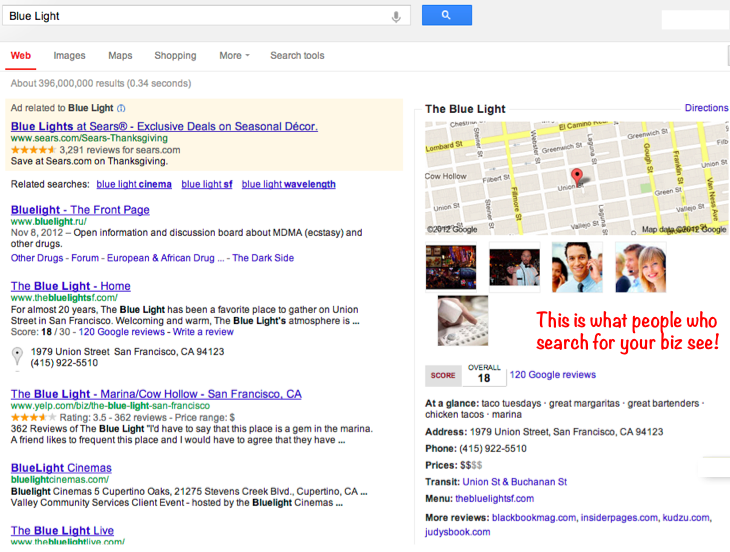Open the Blue Lights at Sears ad link
The image size is (730, 552).
tap(164, 126)
